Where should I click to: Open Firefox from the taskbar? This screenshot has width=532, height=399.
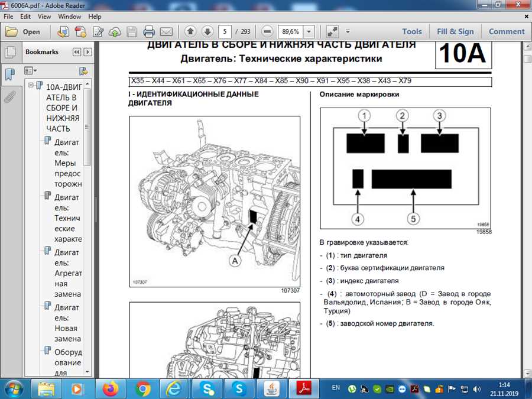click(111, 388)
